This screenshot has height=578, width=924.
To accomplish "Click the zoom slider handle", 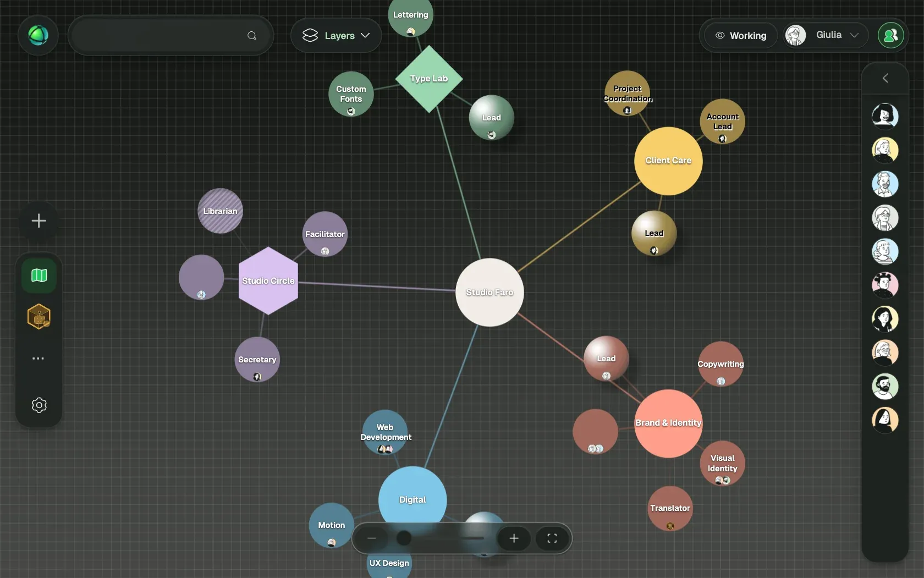I will pyautogui.click(x=404, y=538).
